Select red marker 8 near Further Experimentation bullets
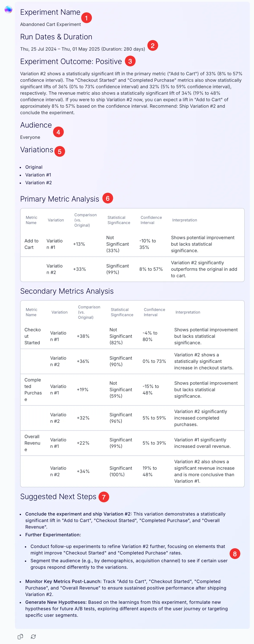 pyautogui.click(x=235, y=554)
